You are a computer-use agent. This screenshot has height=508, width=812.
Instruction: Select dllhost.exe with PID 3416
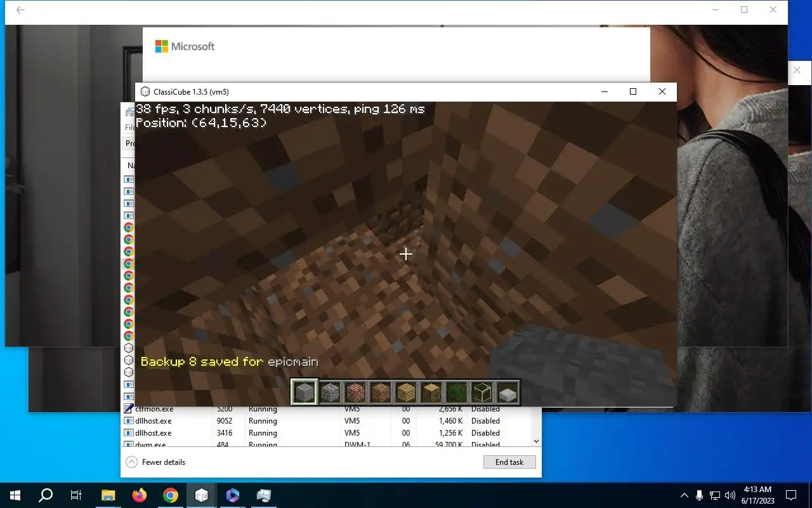(x=326, y=433)
